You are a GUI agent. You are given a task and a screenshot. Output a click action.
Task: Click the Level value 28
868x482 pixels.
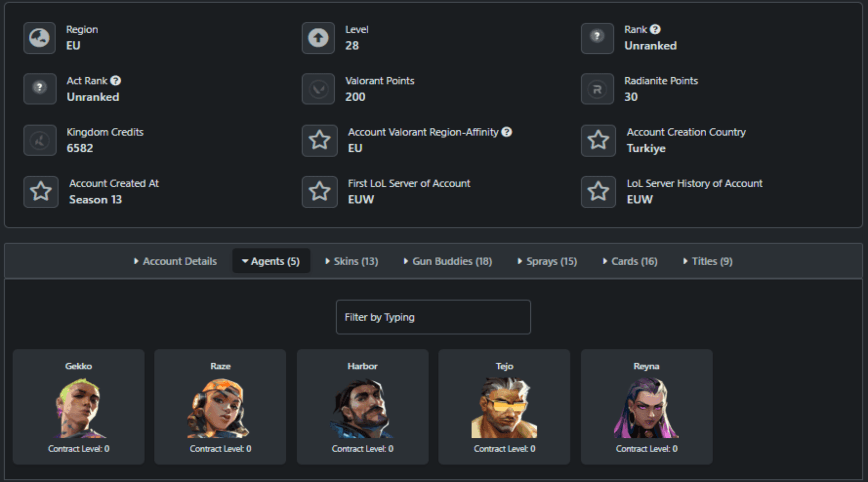point(352,46)
